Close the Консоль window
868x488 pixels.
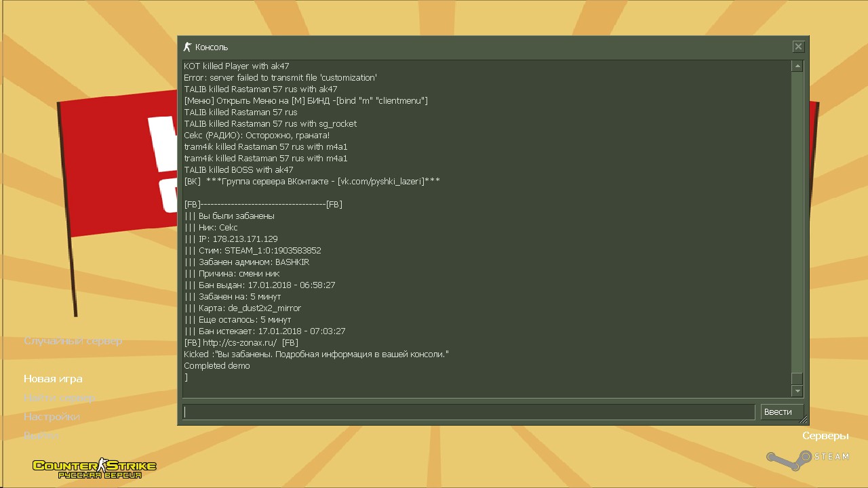[798, 47]
